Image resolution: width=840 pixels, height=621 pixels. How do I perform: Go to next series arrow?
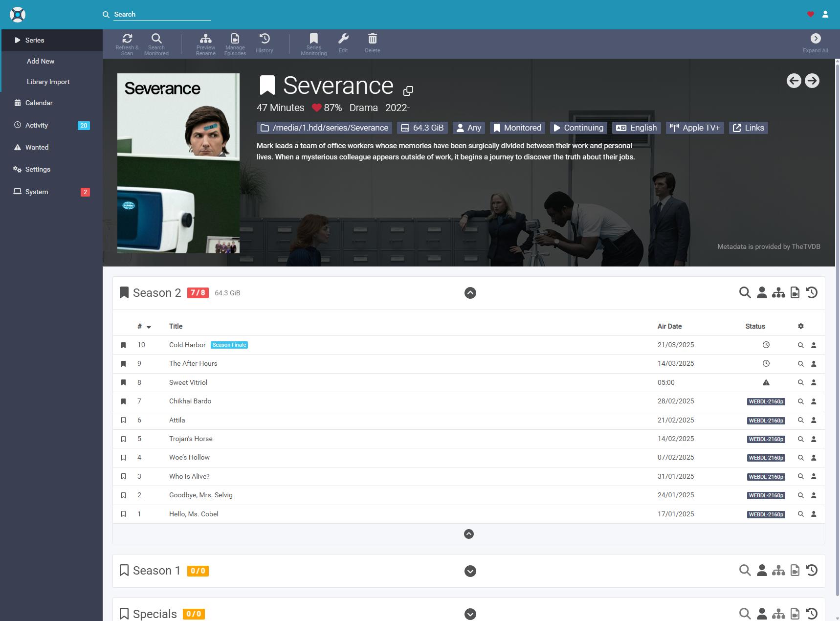pos(812,81)
